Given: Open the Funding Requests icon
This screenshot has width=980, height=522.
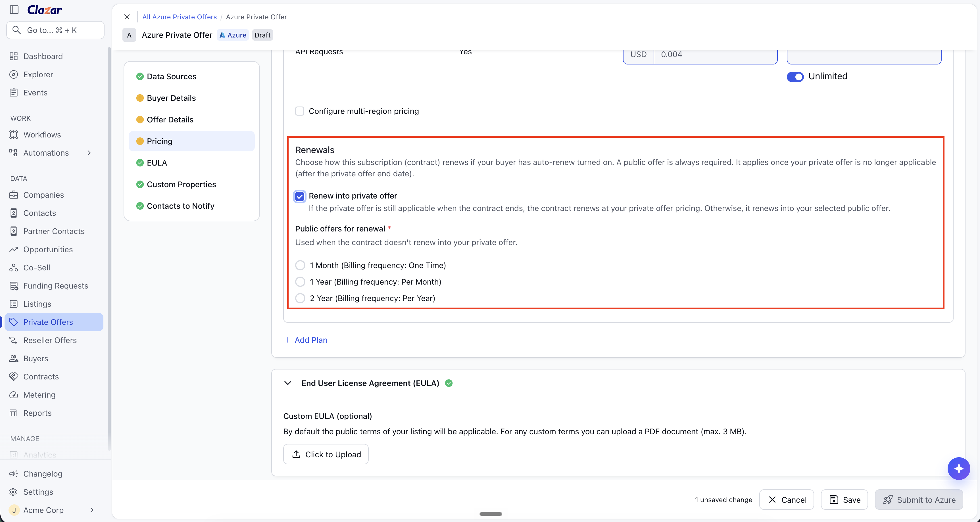Looking at the screenshot, I should tap(14, 286).
